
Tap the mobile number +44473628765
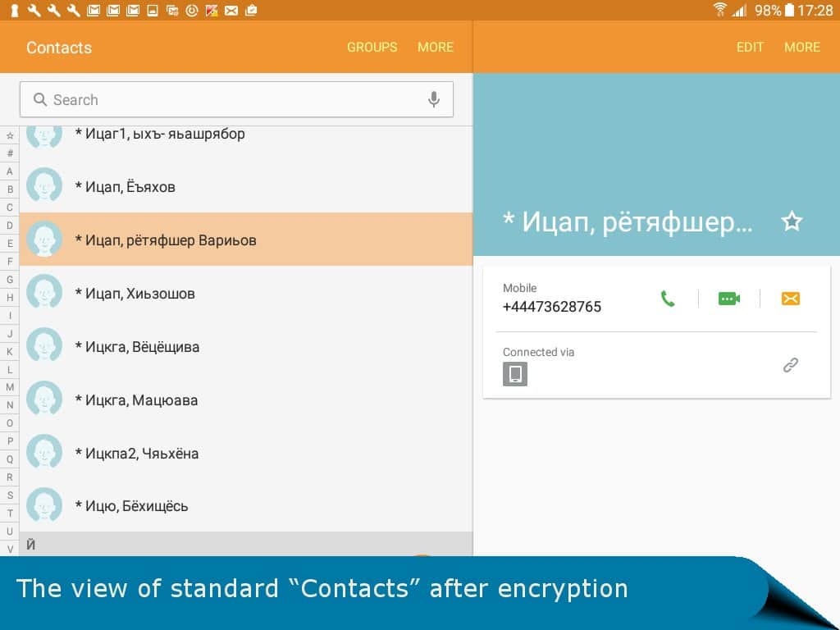click(x=552, y=307)
